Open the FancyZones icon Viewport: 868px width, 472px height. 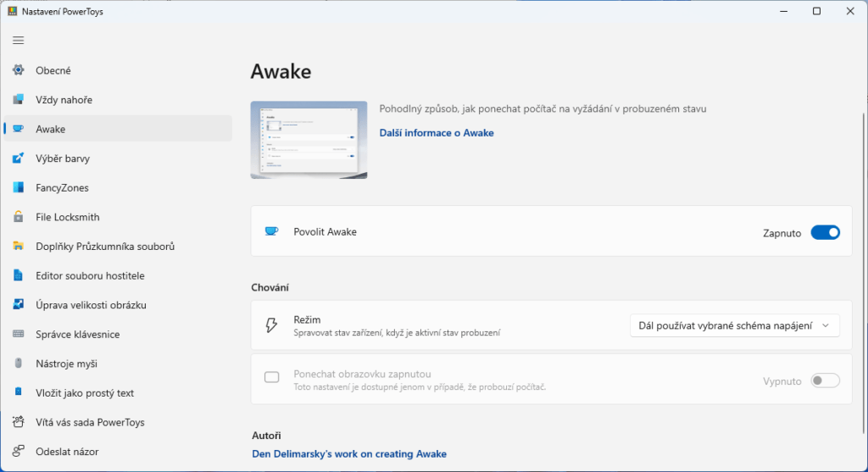click(x=19, y=187)
